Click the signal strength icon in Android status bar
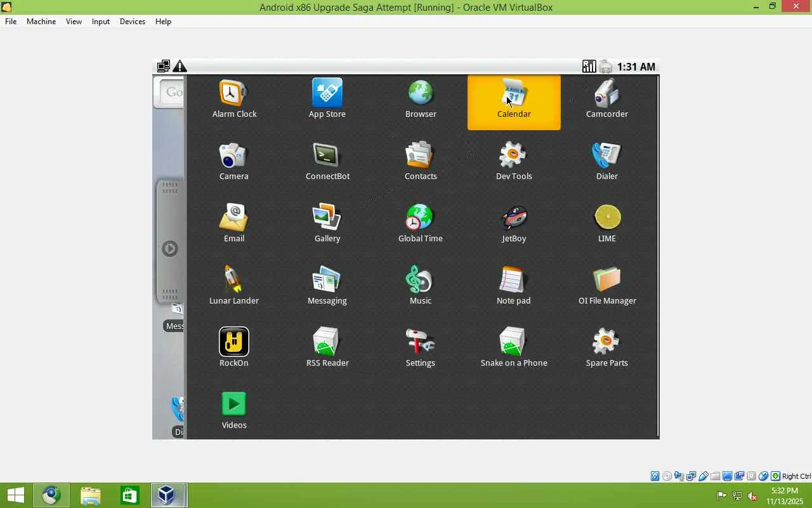Image resolution: width=812 pixels, height=508 pixels. point(589,67)
